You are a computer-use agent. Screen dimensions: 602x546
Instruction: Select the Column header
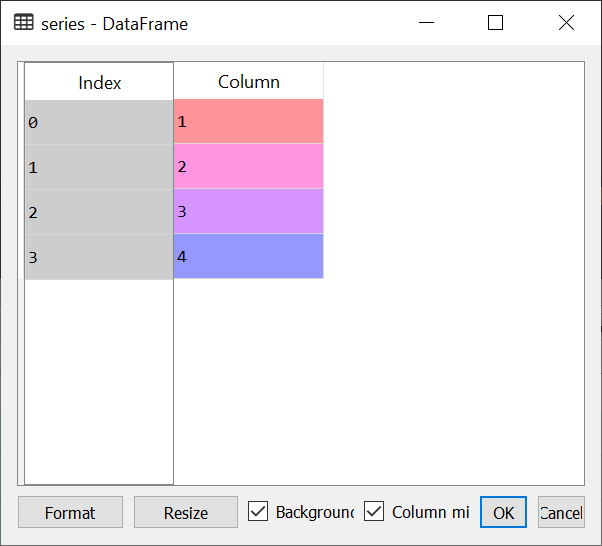[248, 81]
